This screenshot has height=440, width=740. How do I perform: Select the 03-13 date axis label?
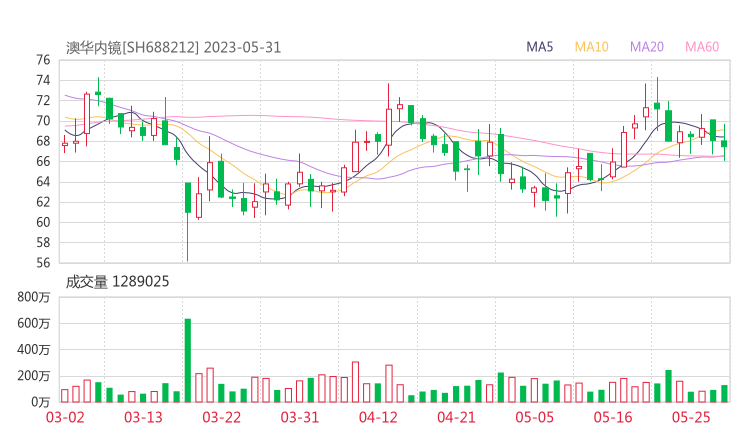pyautogui.click(x=142, y=417)
